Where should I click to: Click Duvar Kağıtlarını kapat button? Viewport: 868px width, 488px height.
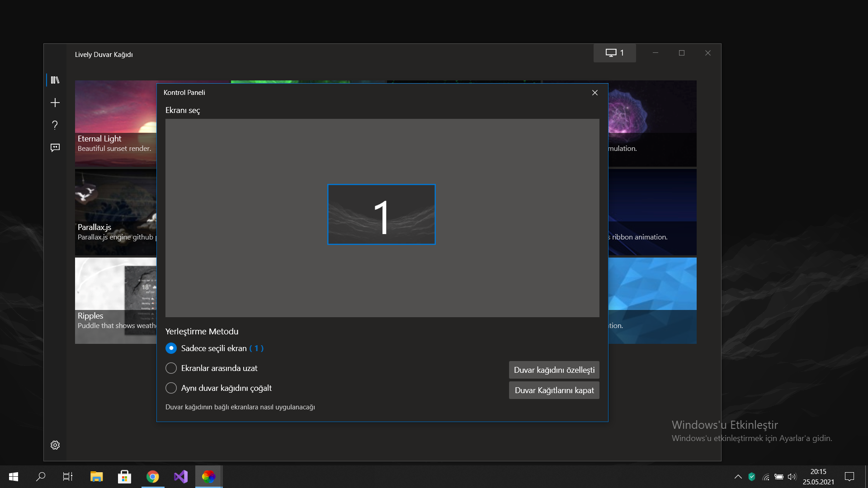point(554,390)
